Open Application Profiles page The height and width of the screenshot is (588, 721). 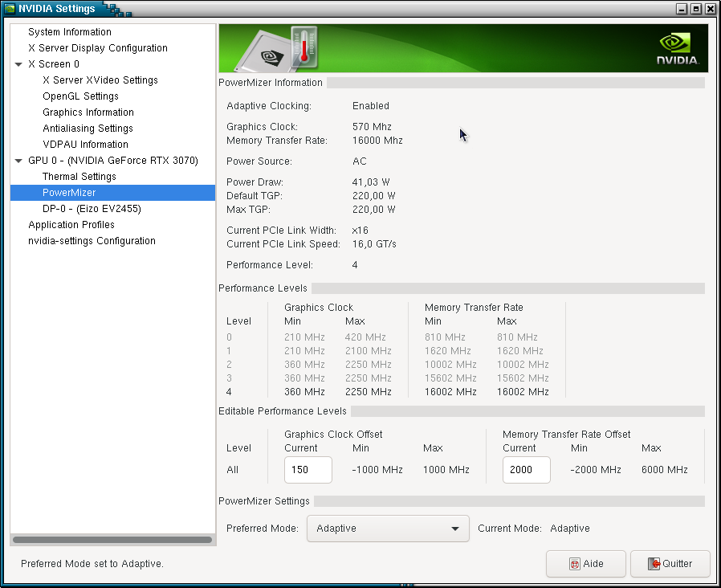point(71,225)
